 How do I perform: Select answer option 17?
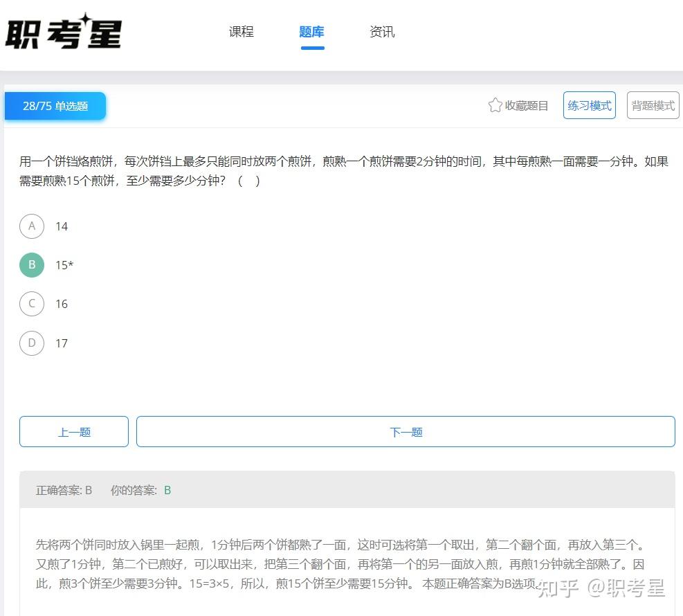pos(61,343)
